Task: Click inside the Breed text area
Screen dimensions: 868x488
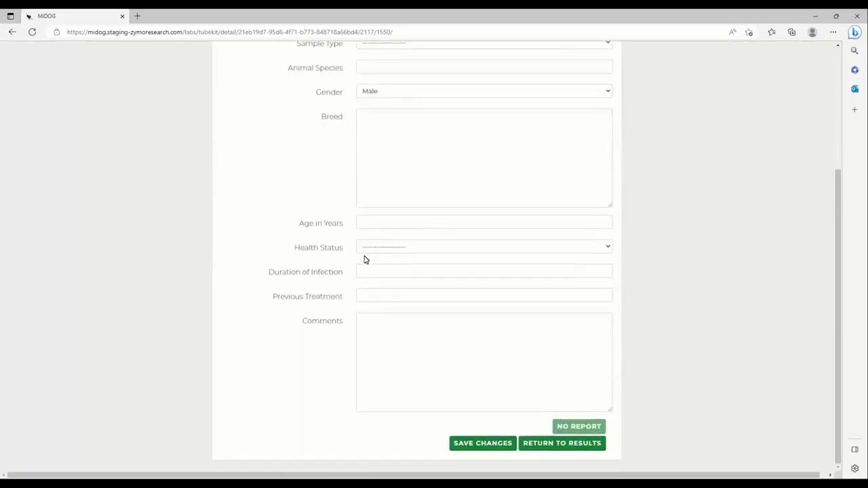Action: pyautogui.click(x=484, y=158)
